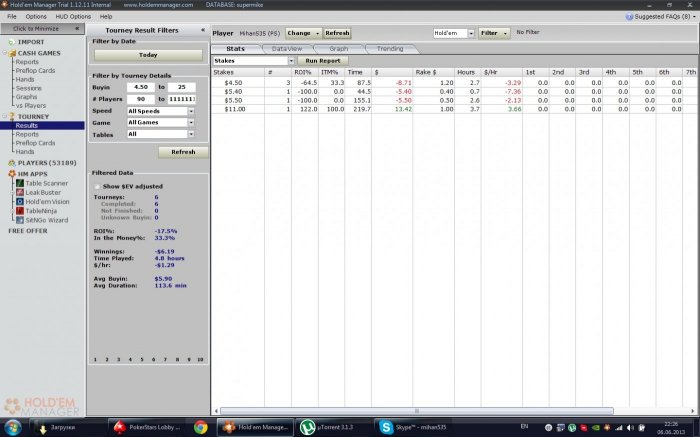The width and height of the screenshot is (700, 437).
Task: Go to page 10 in filters panel
Action: 200,359
